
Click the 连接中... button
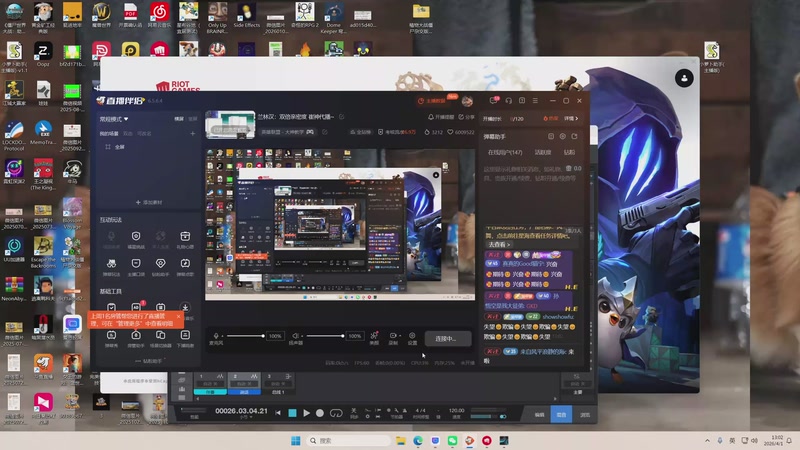pyautogui.click(x=447, y=338)
